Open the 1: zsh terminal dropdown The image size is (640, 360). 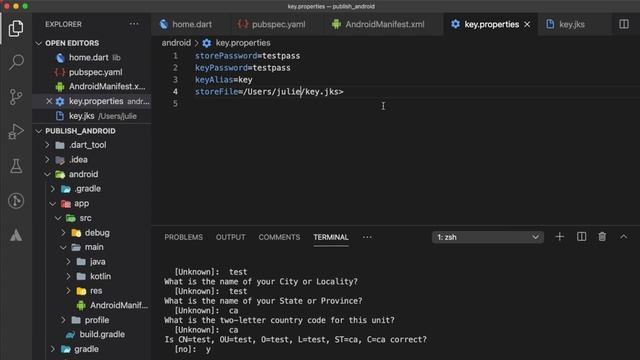(487, 237)
